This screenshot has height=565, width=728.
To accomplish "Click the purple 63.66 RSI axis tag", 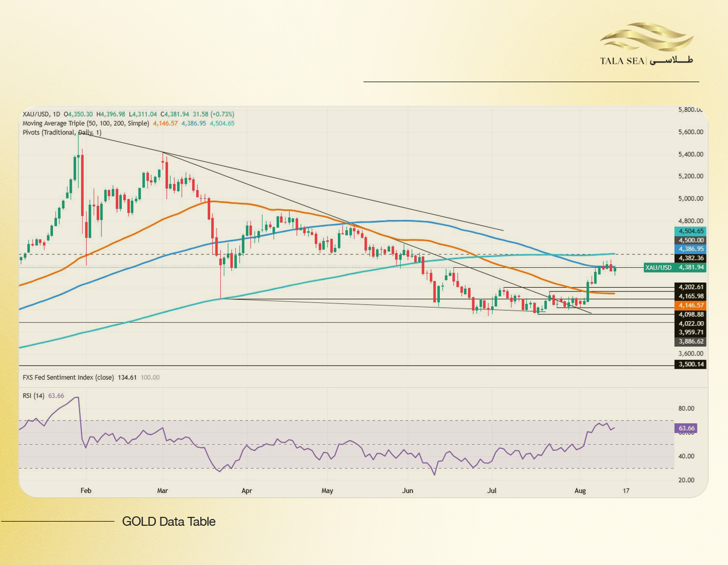I will click(x=686, y=428).
